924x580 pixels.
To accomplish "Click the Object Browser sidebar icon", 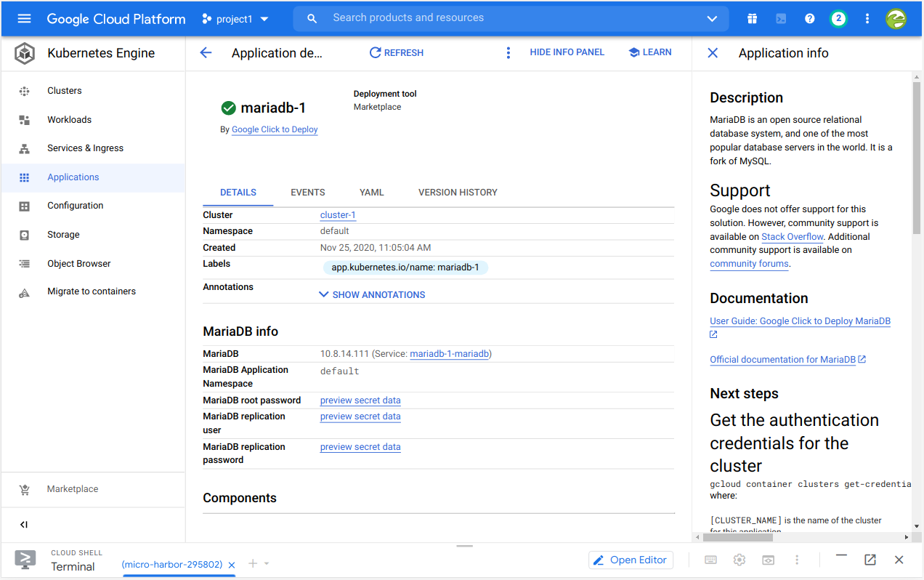I will (25, 264).
